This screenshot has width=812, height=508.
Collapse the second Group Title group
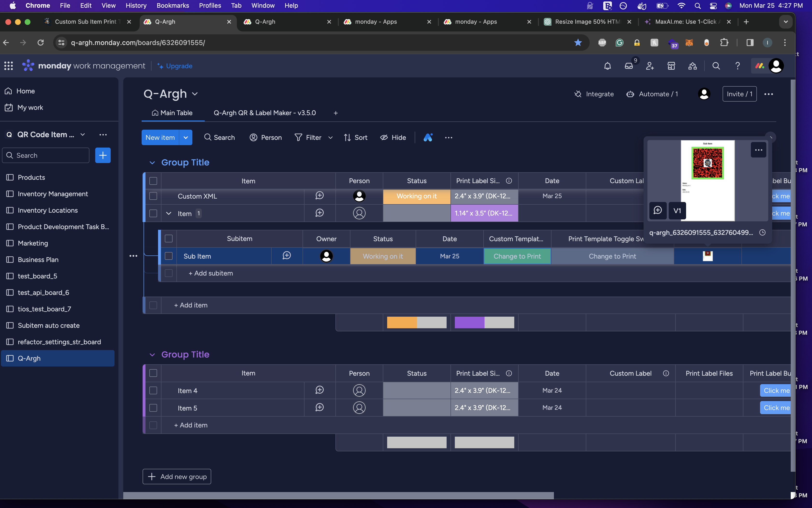[x=152, y=355]
